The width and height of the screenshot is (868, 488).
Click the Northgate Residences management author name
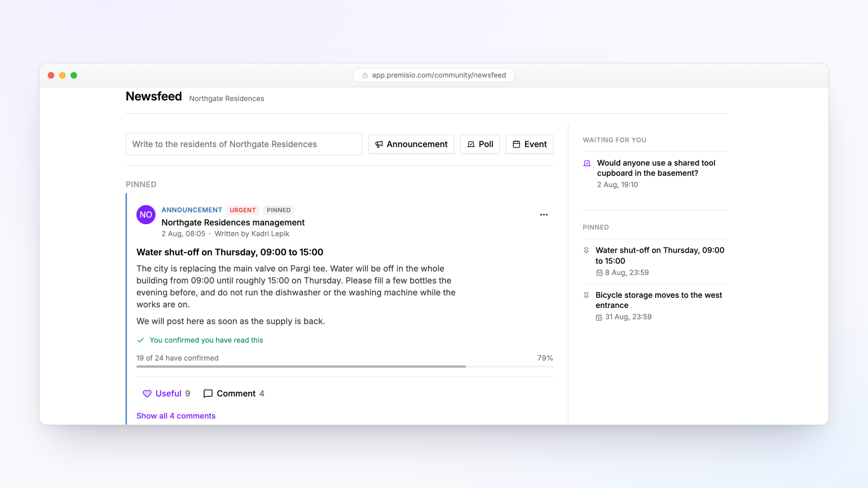[x=233, y=223]
